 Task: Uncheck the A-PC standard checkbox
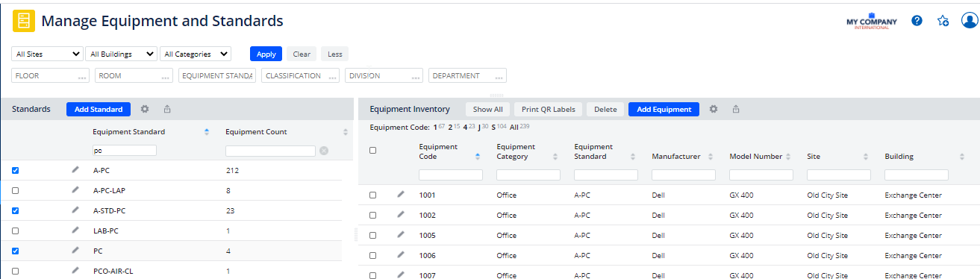point(16,171)
